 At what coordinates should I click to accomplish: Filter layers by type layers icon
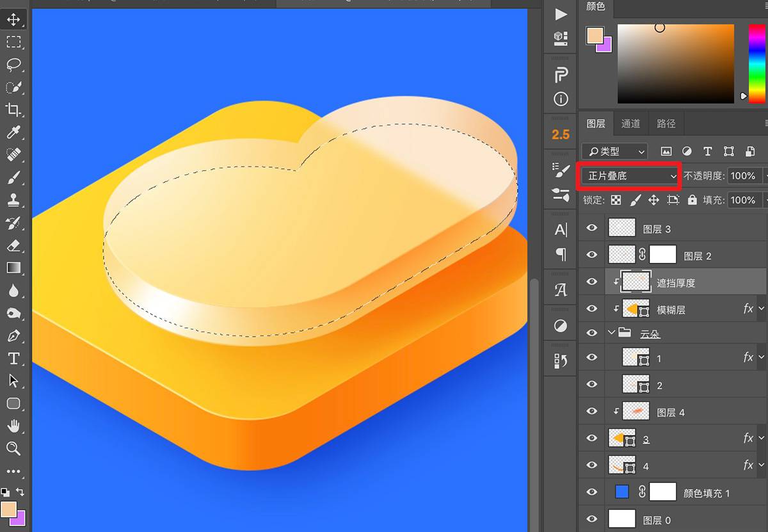point(707,152)
